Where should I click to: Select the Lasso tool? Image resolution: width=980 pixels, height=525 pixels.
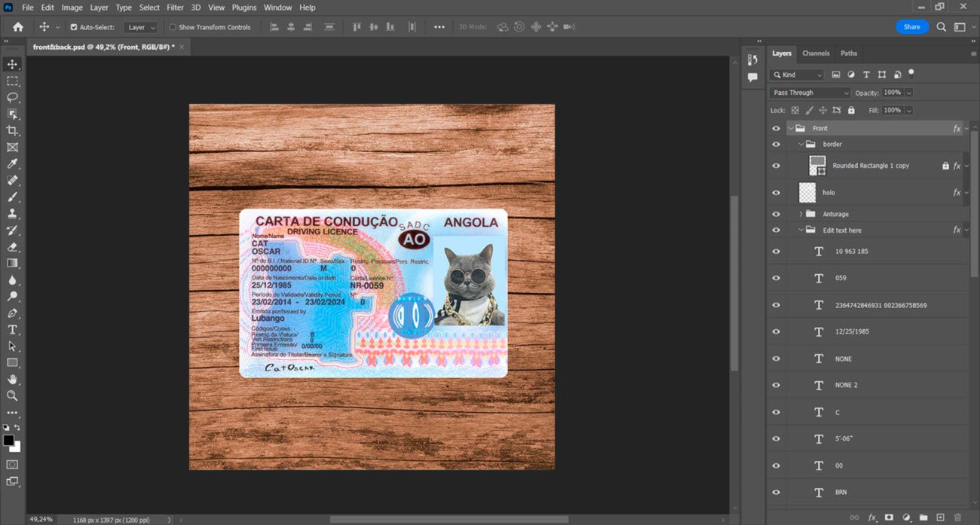tap(12, 97)
